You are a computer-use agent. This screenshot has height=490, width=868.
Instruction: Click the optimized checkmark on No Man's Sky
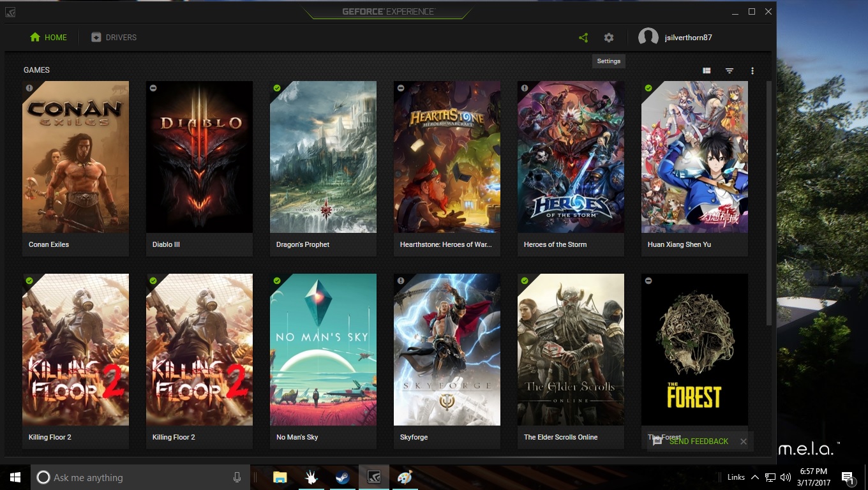277,281
